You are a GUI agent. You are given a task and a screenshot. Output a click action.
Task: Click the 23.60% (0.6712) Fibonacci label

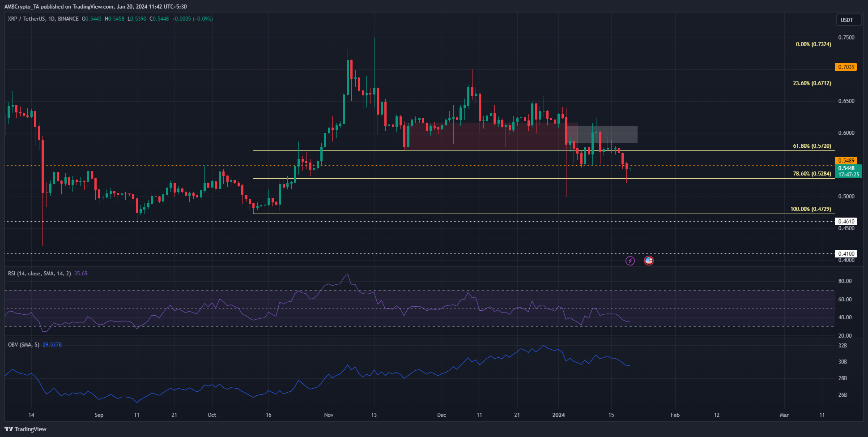pyautogui.click(x=812, y=83)
